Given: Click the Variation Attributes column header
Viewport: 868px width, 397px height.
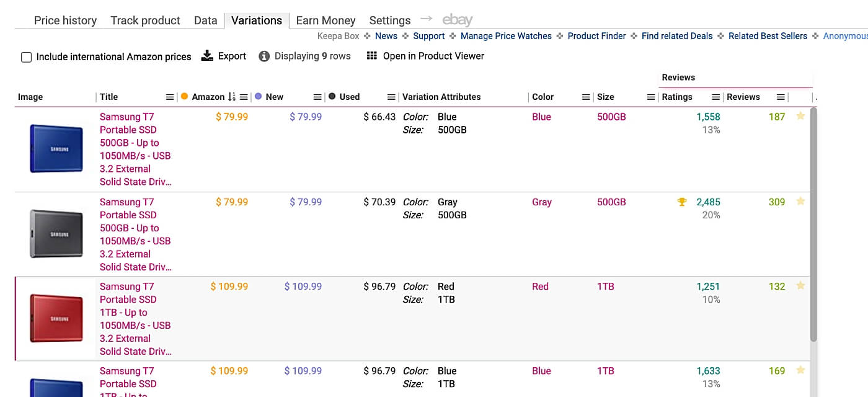Looking at the screenshot, I should coord(441,97).
